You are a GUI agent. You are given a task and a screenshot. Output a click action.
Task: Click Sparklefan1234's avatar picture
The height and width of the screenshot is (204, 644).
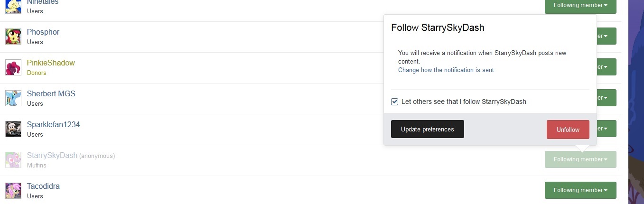(x=13, y=129)
